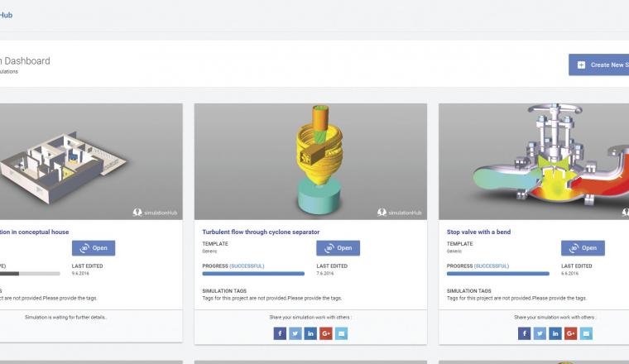The width and height of the screenshot is (629, 364).
Task: Share cyclone separator simulation on Facebook
Action: click(280, 333)
